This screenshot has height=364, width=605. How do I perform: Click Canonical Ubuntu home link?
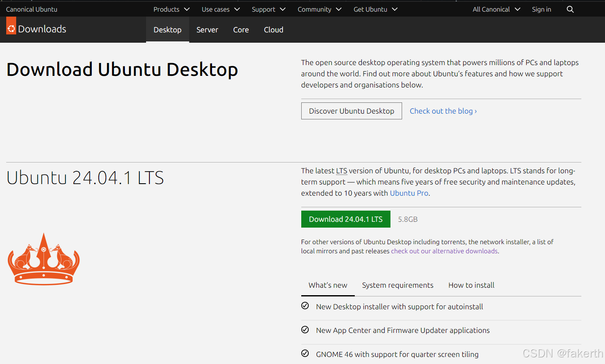point(32,9)
